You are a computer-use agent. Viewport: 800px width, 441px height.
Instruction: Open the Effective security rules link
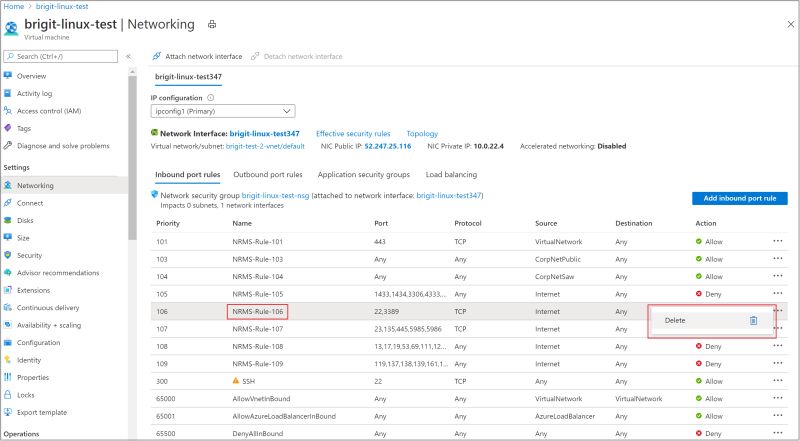[352, 133]
